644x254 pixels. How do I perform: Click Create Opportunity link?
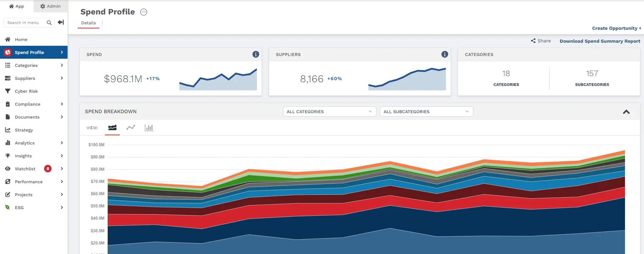click(616, 28)
